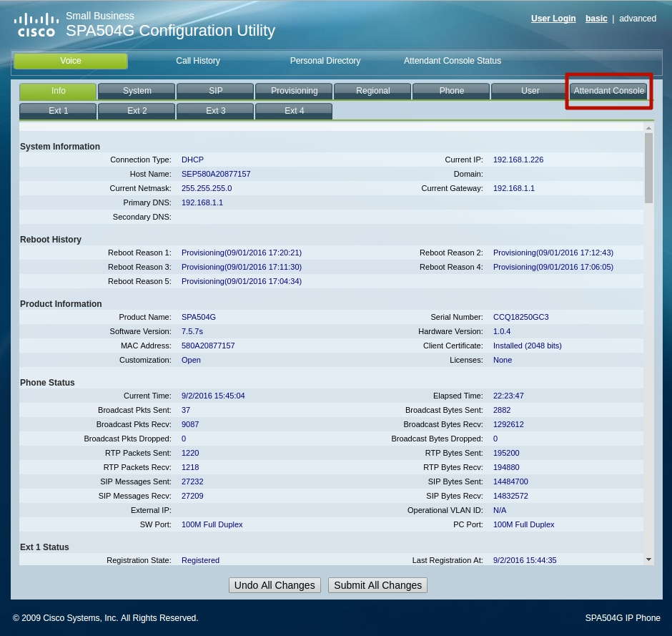Open the Call History tab
Viewport: 672px width, 636px height.
[x=198, y=61]
